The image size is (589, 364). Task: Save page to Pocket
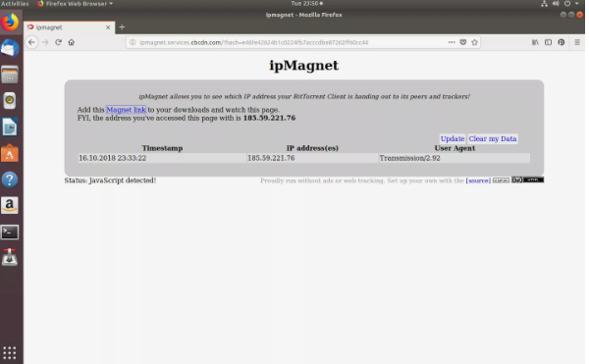pyautogui.click(x=463, y=42)
